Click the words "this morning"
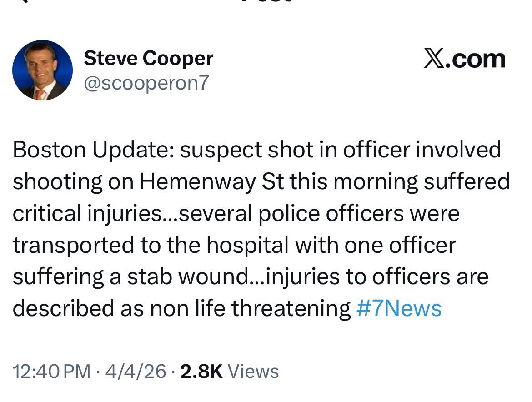Viewport: 532px width, 402px height. pos(354,182)
